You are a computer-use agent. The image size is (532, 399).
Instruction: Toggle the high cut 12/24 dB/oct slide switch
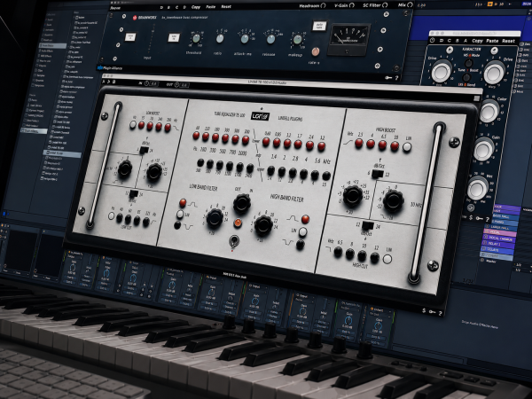pos(368,225)
